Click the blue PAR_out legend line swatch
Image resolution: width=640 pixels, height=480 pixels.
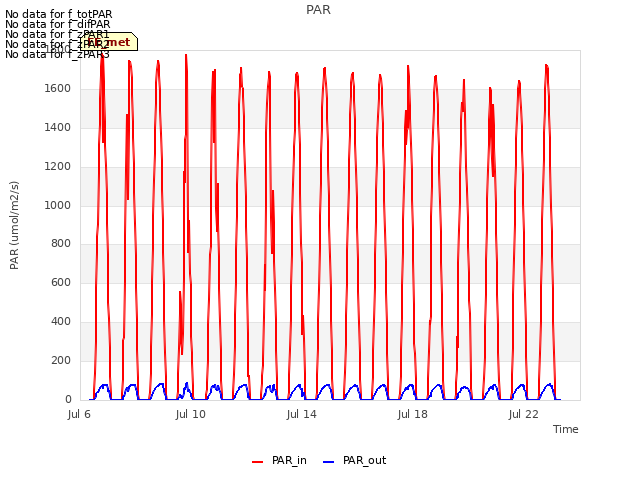(329, 462)
